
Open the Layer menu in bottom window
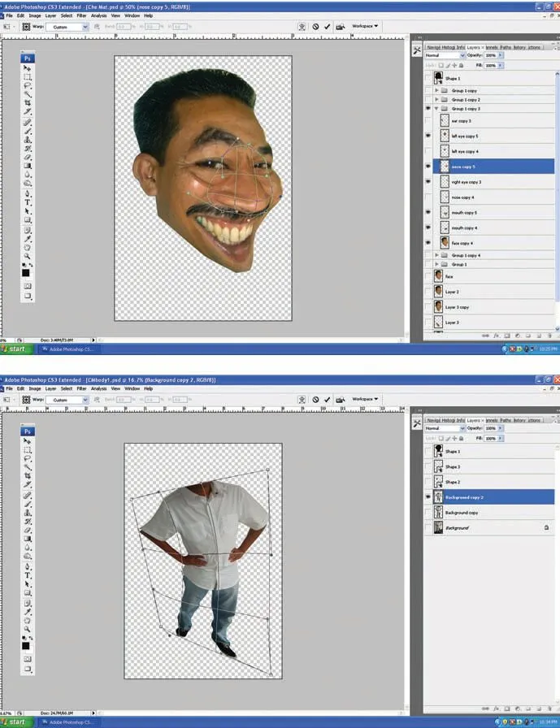click(x=50, y=388)
